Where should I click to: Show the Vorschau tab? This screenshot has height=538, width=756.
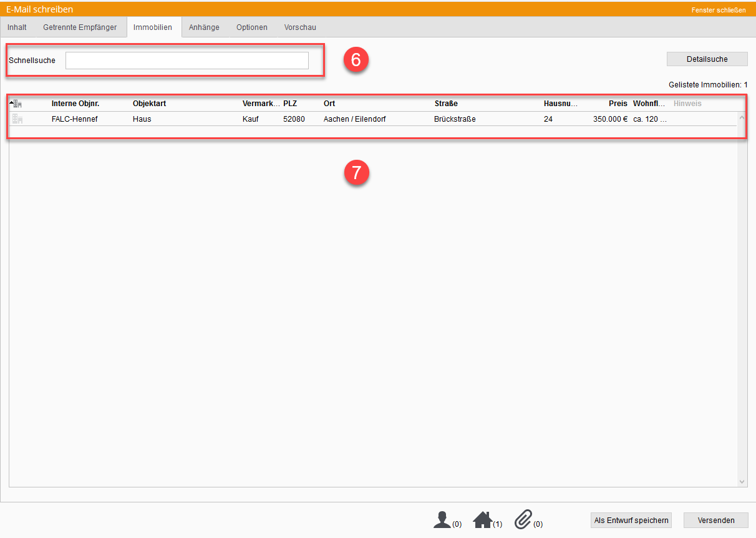coord(300,27)
